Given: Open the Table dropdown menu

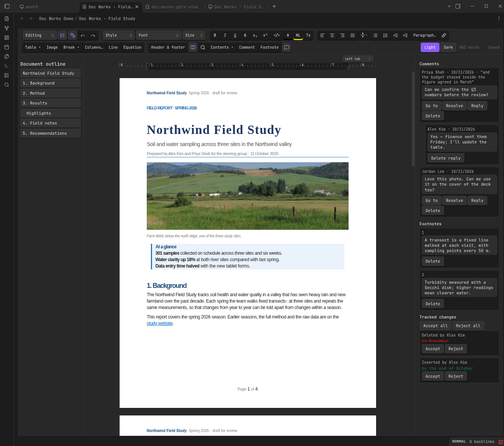Looking at the screenshot, I should click(33, 48).
